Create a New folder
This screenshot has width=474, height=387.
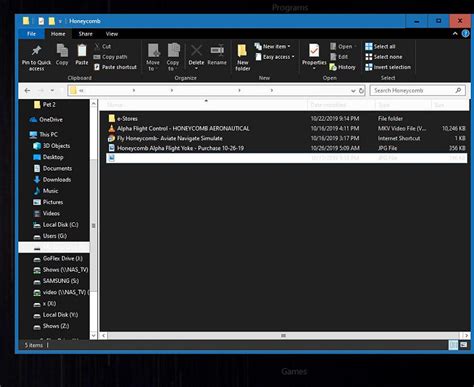242,57
